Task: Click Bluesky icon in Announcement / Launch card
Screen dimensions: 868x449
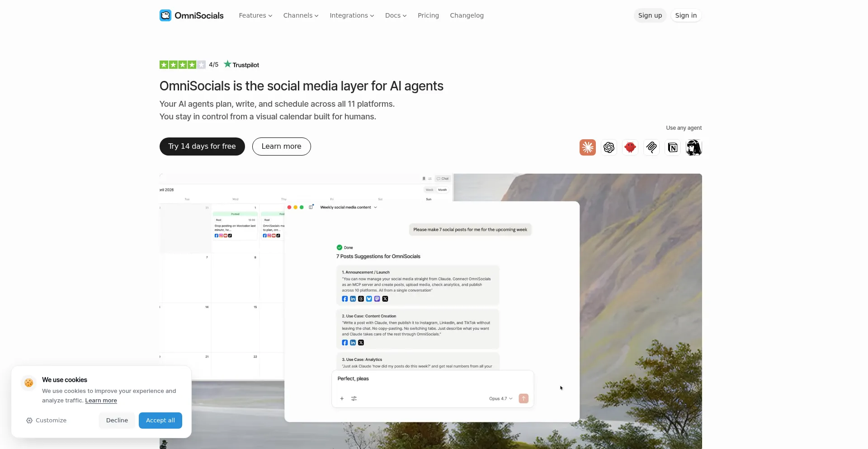Action: click(x=369, y=299)
